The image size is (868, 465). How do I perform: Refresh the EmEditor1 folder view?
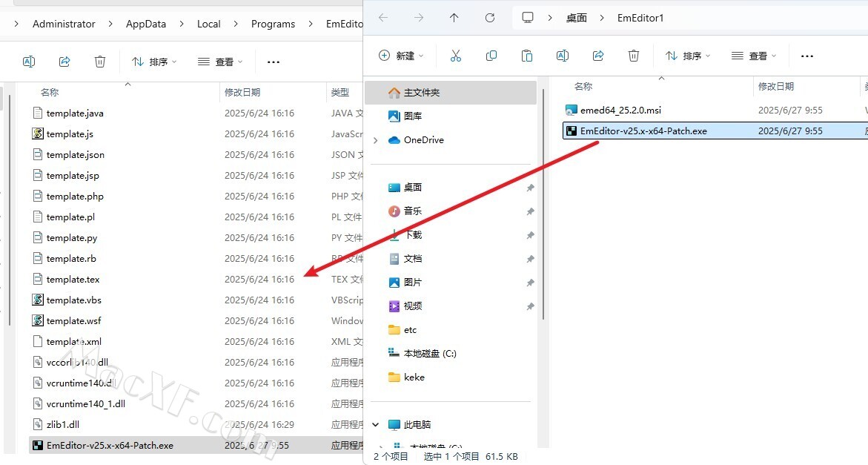click(x=490, y=18)
